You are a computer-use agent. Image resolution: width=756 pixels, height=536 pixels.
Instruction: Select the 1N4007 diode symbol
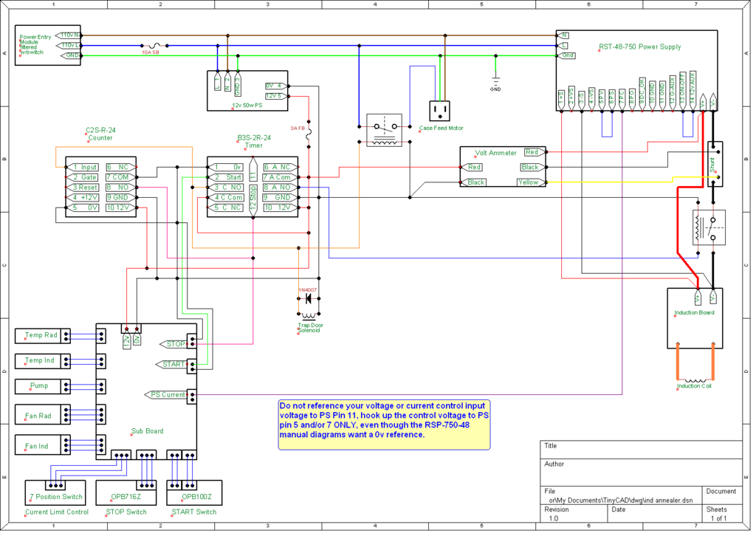(309, 299)
